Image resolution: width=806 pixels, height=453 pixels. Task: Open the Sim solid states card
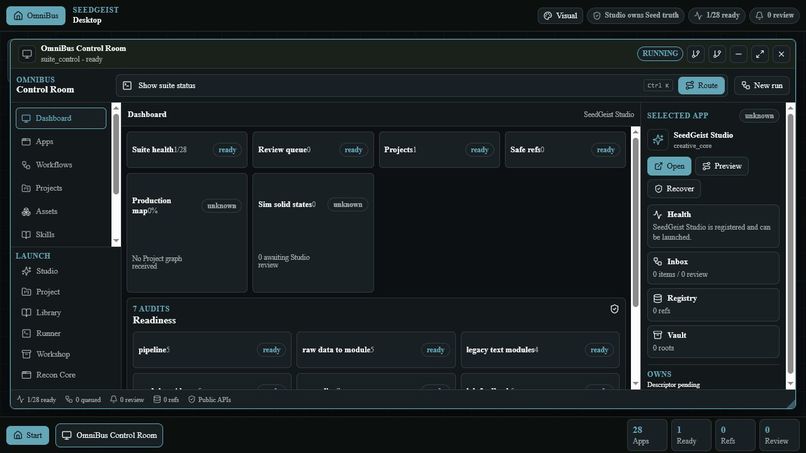pyautogui.click(x=313, y=233)
